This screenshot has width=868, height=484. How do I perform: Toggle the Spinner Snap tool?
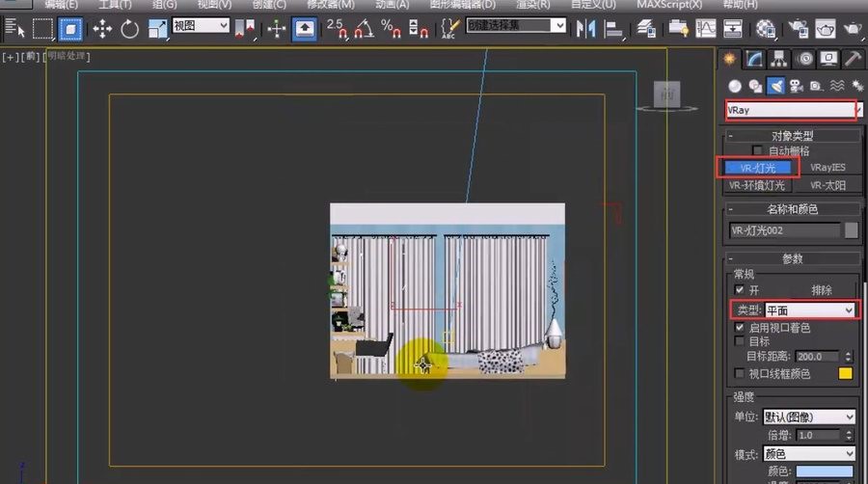418,28
